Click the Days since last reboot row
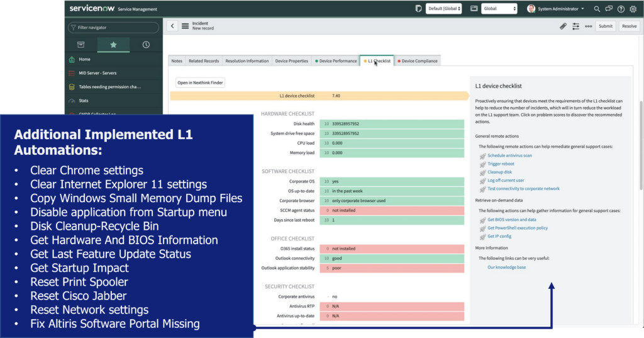This screenshot has height=338, width=644. click(392, 220)
